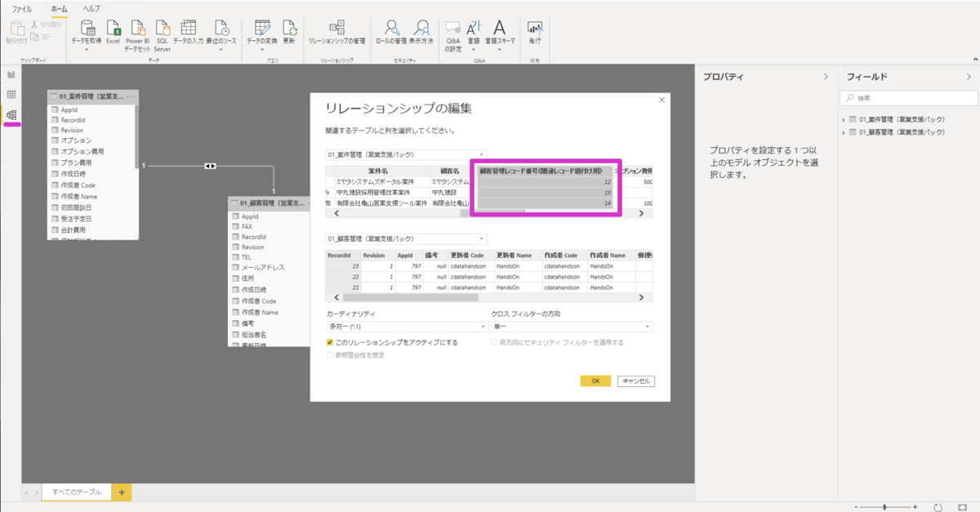
Task: Click the OK button in dialog
Action: [x=595, y=381]
